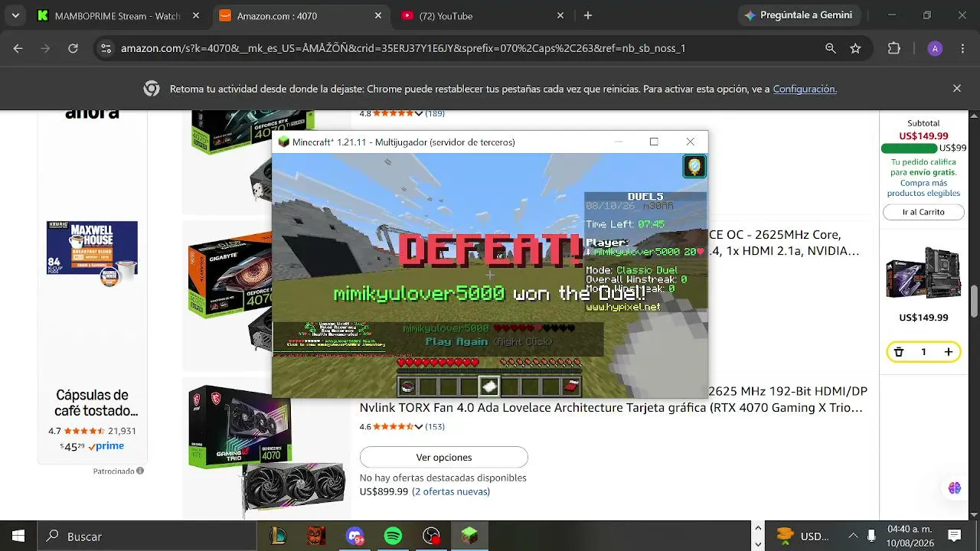
Task: Go back to the previous page
Action: (x=18, y=48)
